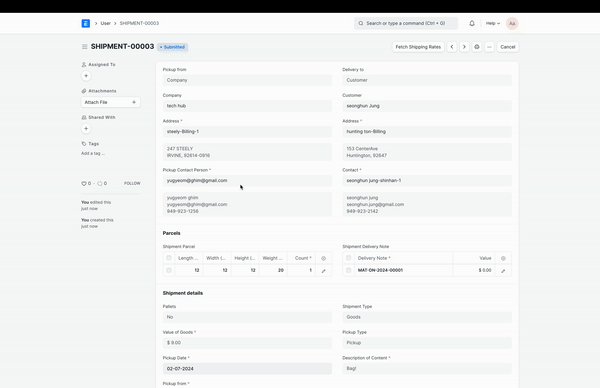Click the MAT-DN-2024-00001 delivery note cell
600x388 pixels.
point(403,270)
